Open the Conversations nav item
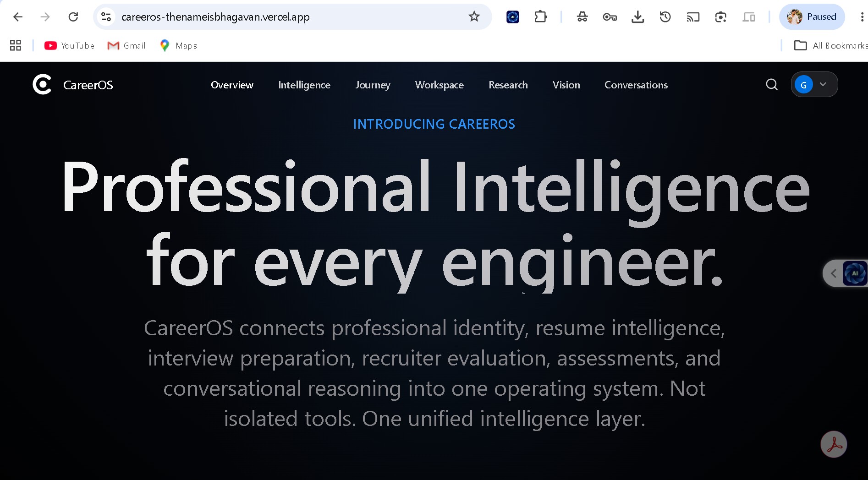The image size is (868, 480). 636,85
